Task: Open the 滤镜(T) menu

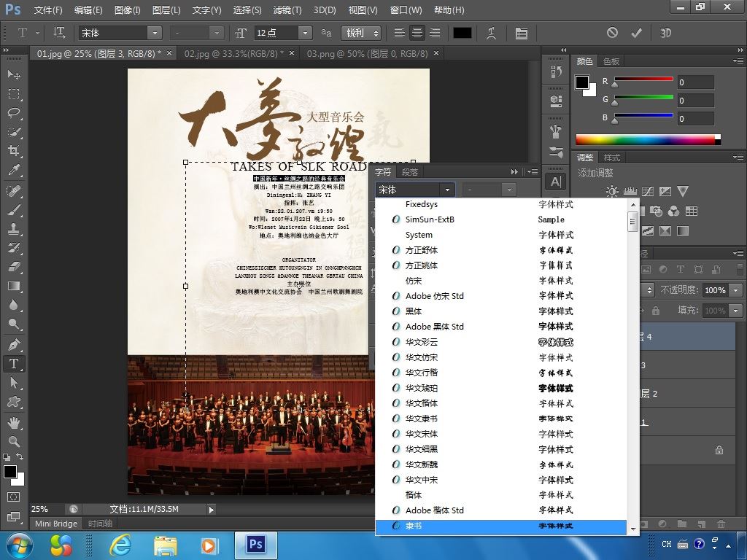Action: (x=287, y=10)
